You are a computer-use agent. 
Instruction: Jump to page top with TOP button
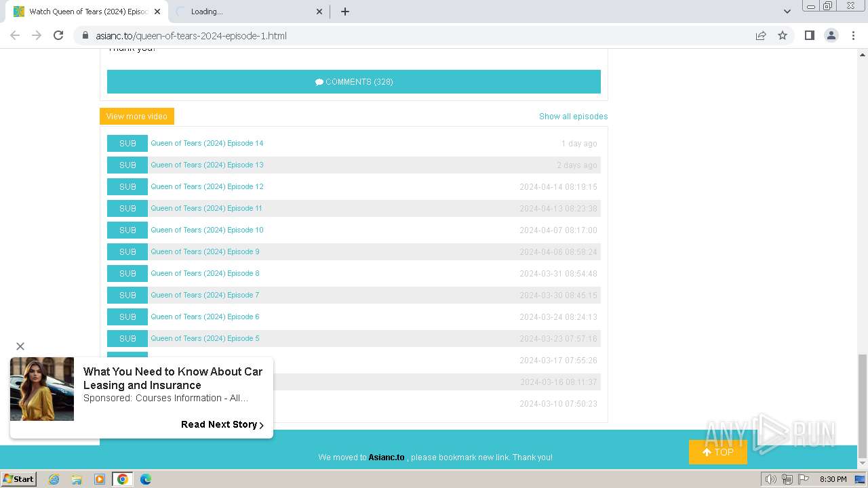[718, 452]
